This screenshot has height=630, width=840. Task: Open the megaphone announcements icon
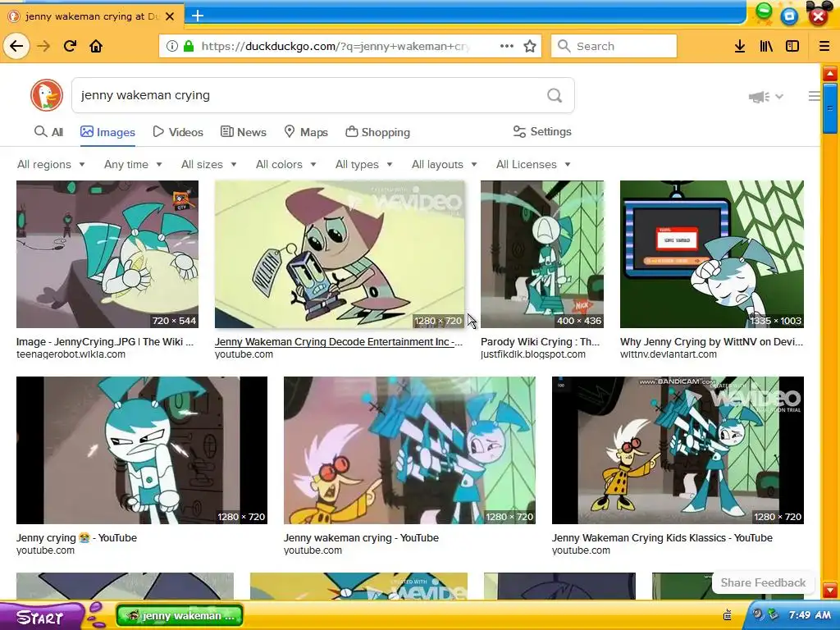(759, 97)
